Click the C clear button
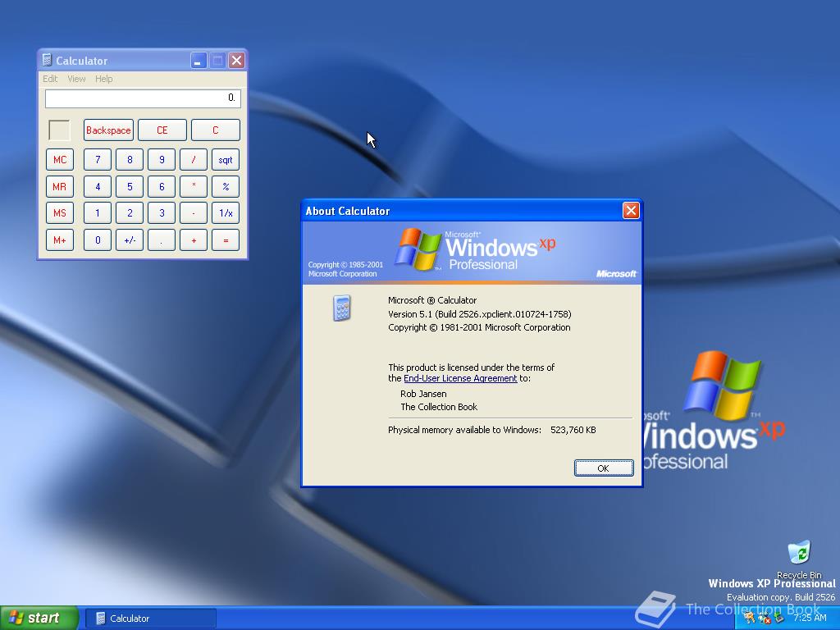This screenshot has height=630, width=840. coord(216,130)
